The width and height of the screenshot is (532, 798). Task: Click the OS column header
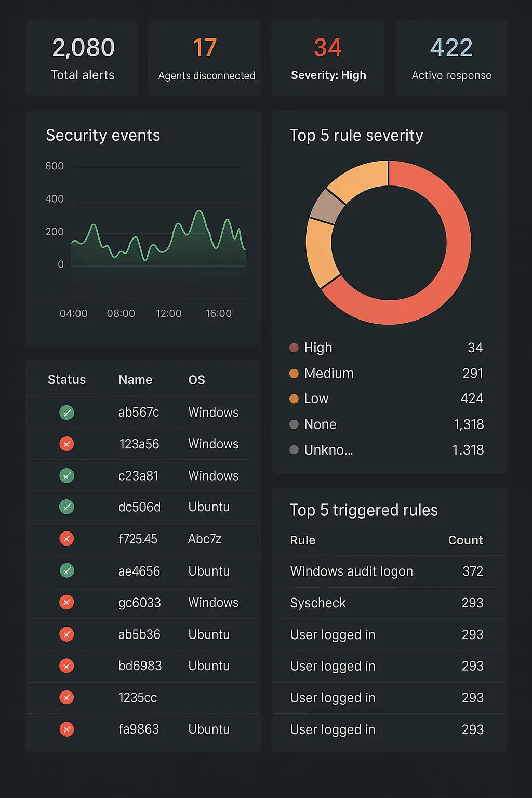(196, 380)
